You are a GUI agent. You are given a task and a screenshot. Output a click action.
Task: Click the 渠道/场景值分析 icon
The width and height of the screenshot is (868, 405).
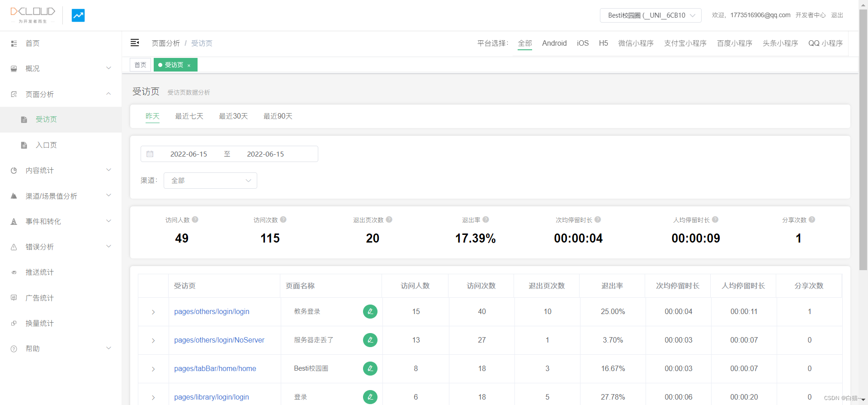14,196
